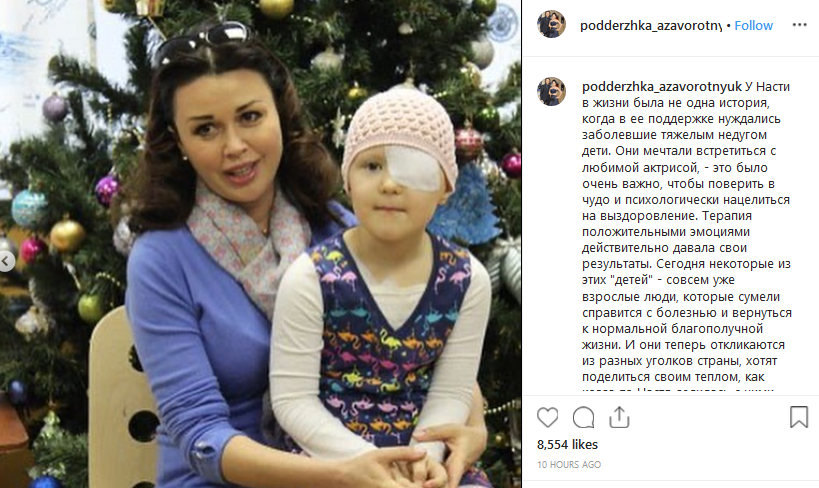Image resolution: width=819 pixels, height=488 pixels.
Task: Open the post timestamp 10 hours ago
Action: pyautogui.click(x=569, y=464)
